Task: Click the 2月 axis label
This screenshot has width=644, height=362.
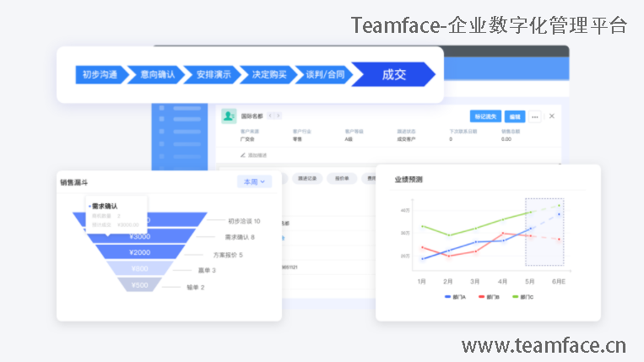Action: click(x=448, y=282)
